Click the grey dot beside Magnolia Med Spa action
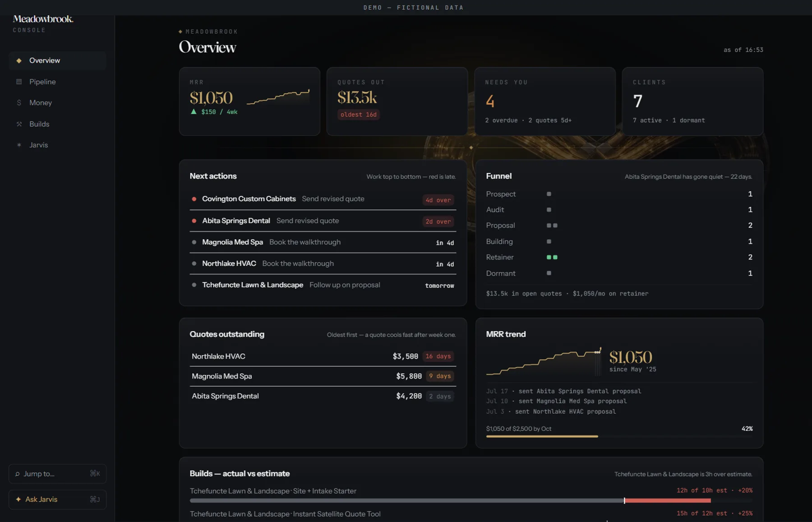 194,242
